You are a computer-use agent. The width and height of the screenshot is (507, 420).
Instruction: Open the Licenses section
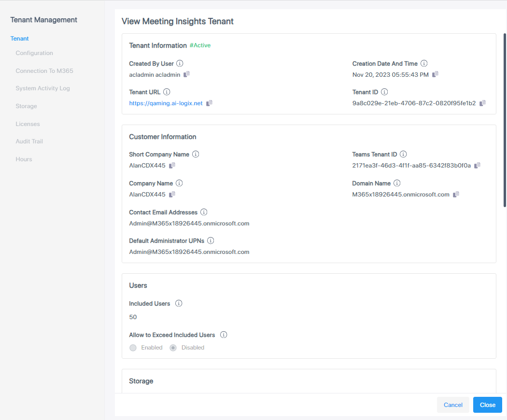[x=28, y=124]
